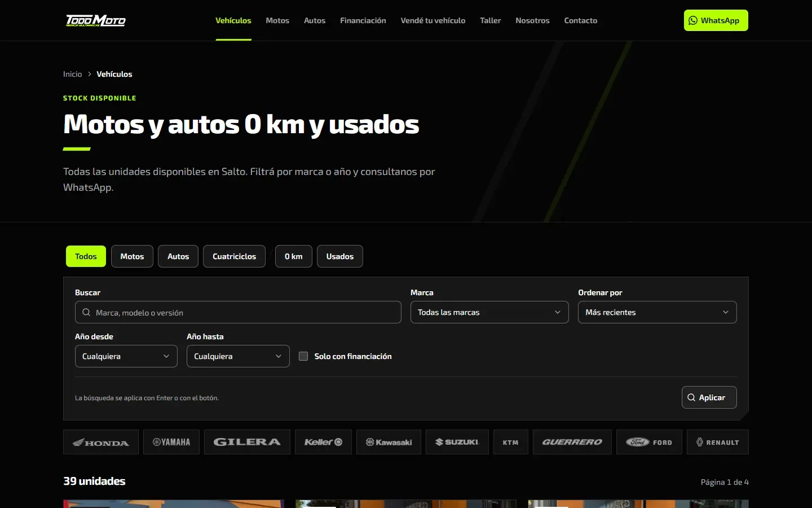Screen dimensions: 812x508
Task: Filter by the Renault brand logo
Action: pyautogui.click(x=718, y=442)
